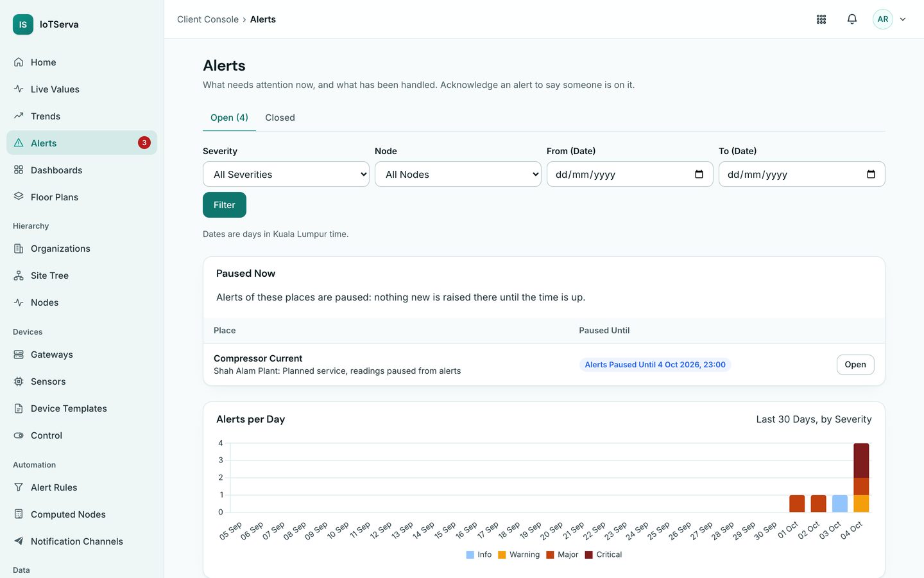924x578 pixels.
Task: Open Device Templates
Action: coord(81,408)
